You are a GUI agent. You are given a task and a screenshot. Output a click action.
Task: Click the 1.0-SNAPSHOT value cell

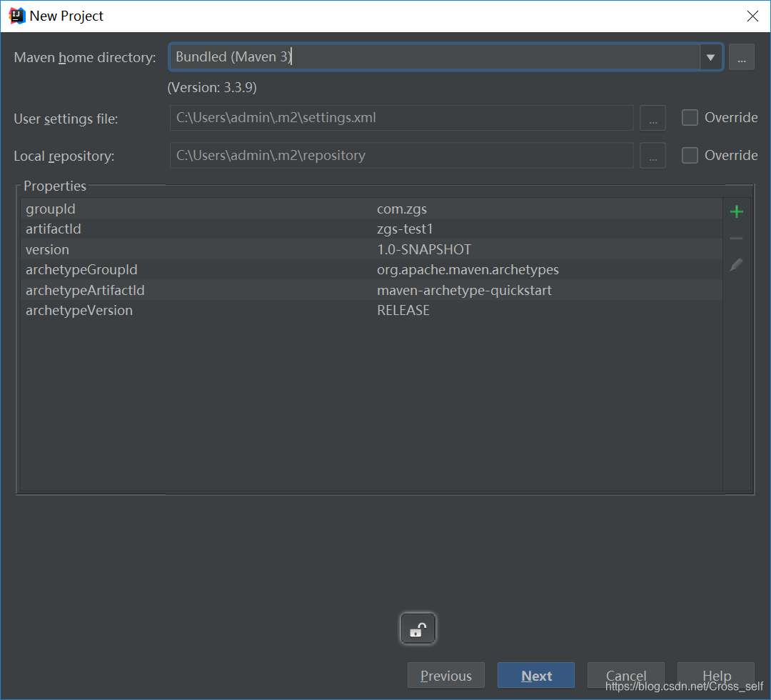424,249
